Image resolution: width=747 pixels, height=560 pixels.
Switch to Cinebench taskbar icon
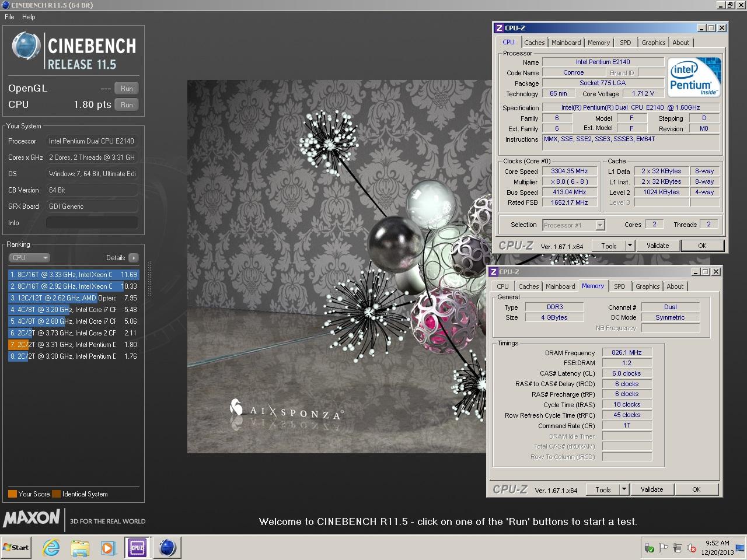pyautogui.click(x=167, y=548)
